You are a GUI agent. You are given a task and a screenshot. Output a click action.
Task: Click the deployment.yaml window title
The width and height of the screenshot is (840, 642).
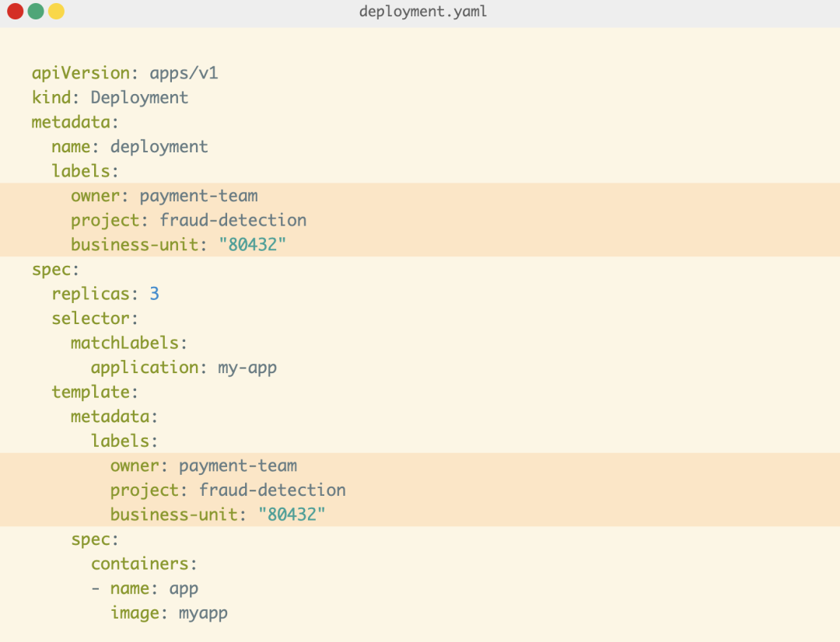(423, 12)
